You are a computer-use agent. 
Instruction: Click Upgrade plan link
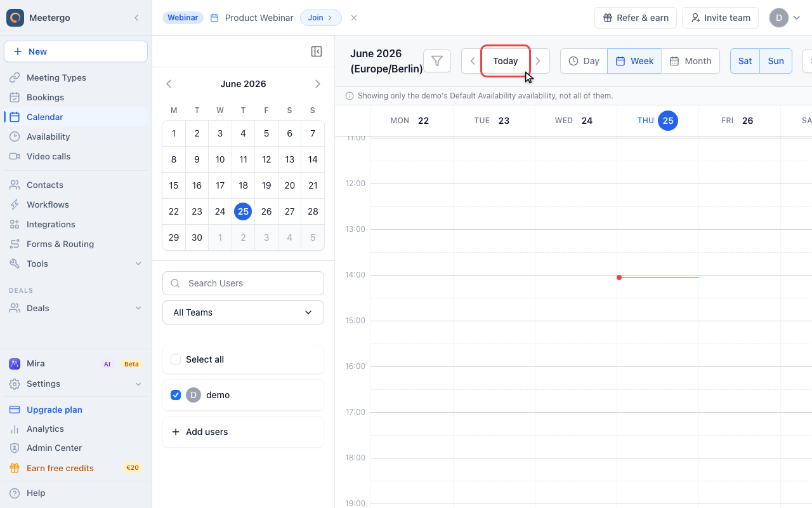pos(55,410)
